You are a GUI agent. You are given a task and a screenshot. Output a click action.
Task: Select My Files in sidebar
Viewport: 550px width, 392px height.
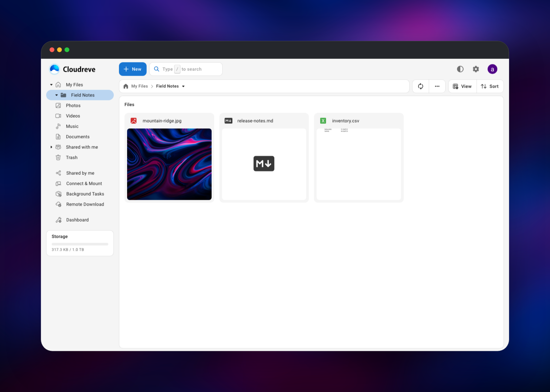pos(80,85)
